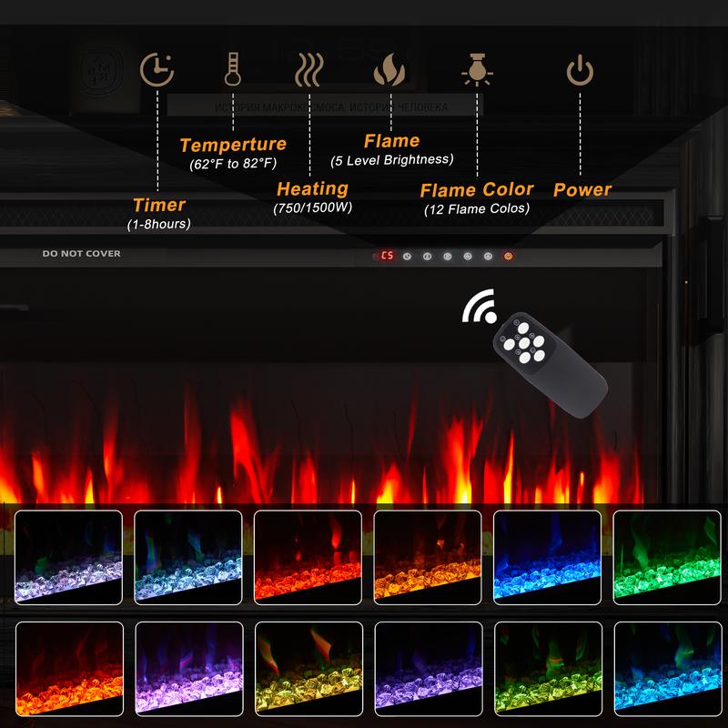The height and width of the screenshot is (728, 728).
Task: Select the white crystal flame thumbnail
Action: [x=69, y=556]
